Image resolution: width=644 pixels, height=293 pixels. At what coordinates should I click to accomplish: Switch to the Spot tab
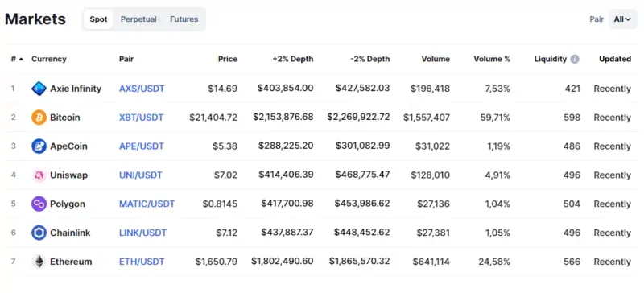98,19
